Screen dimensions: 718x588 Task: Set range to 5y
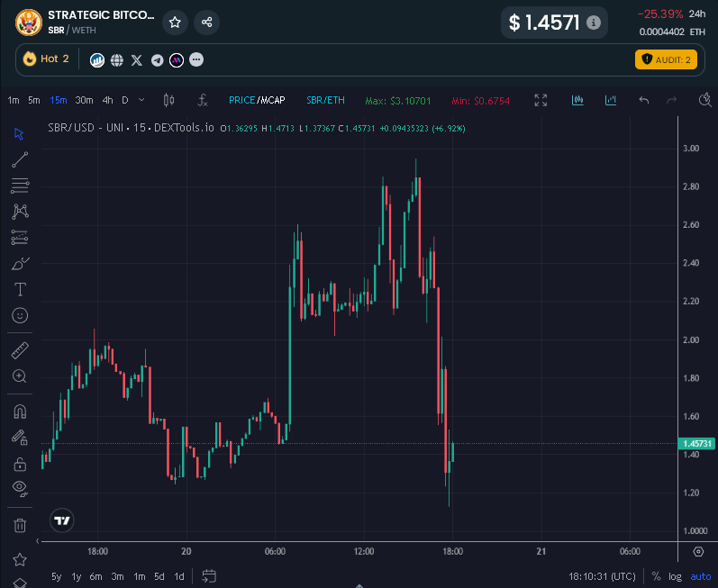click(x=57, y=576)
